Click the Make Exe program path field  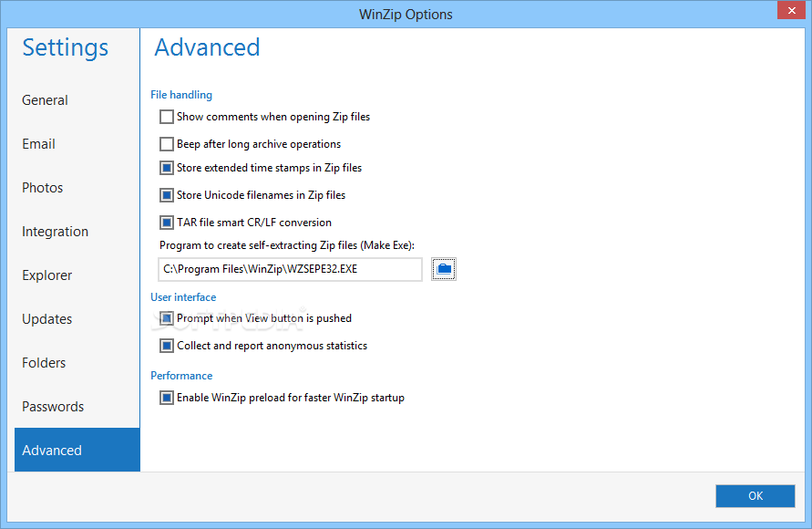click(x=290, y=269)
